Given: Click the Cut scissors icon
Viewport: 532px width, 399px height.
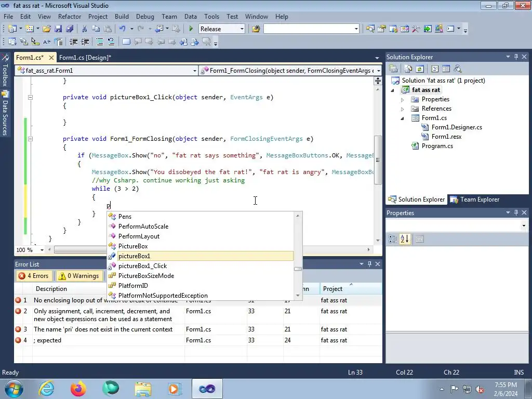Looking at the screenshot, I should tap(85, 29).
